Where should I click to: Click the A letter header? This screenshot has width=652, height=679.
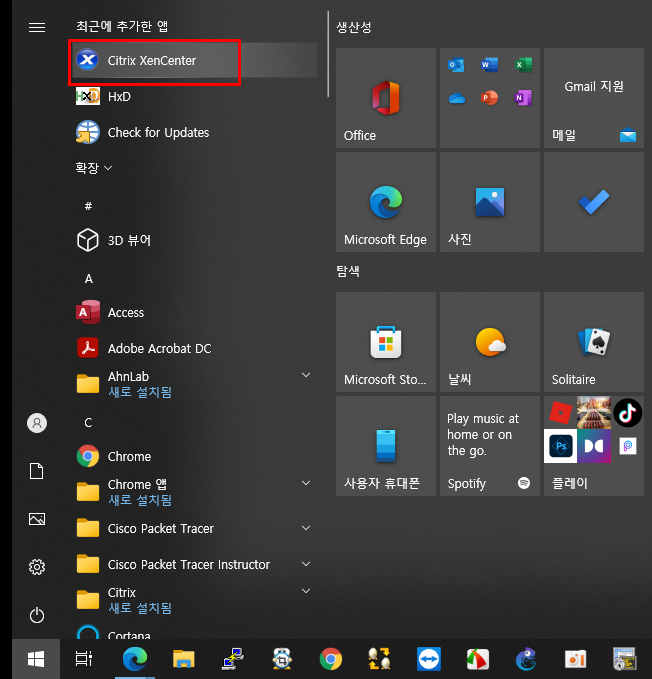tap(89, 278)
